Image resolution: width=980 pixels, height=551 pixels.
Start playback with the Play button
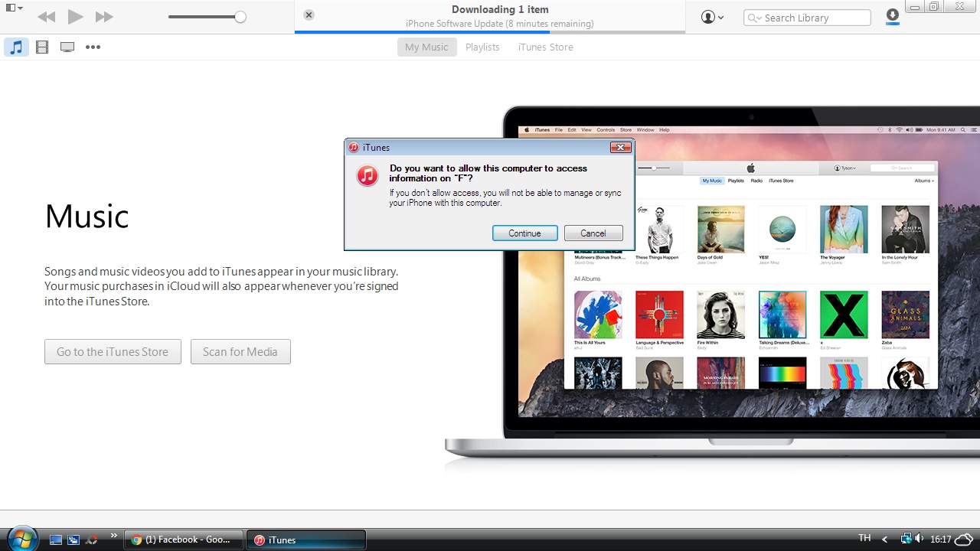pyautogui.click(x=75, y=17)
